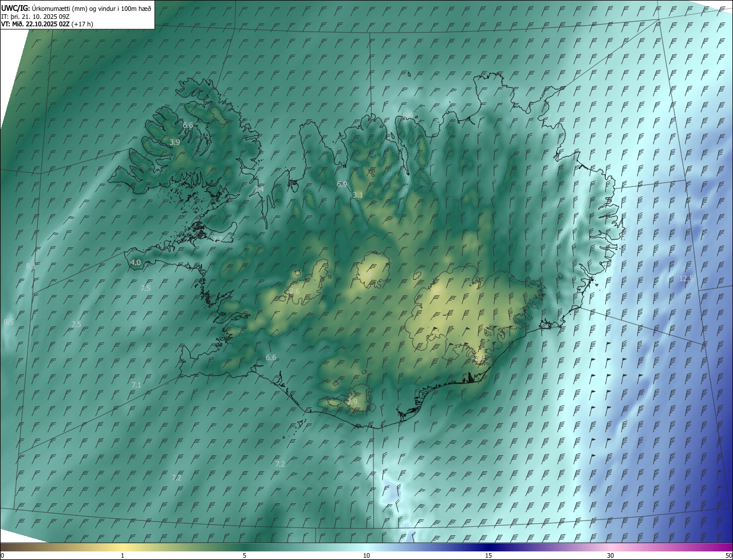Select the 8.5 value at the western map edge
Screen dimensions: 733x560
click(x=9, y=323)
